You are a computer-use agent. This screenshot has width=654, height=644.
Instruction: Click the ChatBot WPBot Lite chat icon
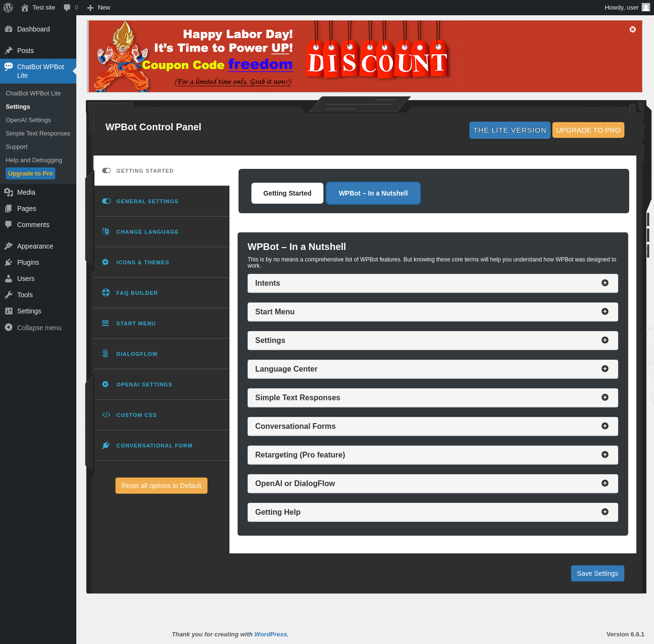tap(9, 67)
